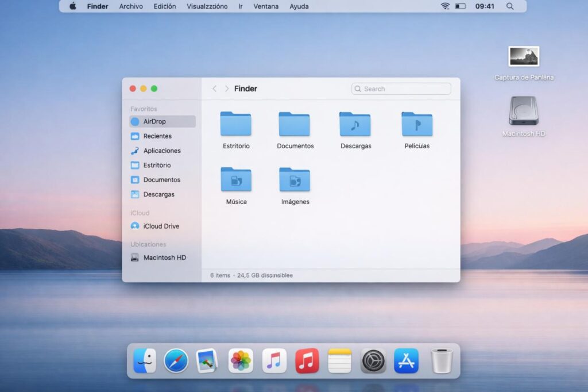Open the Música folder icon
The image size is (588, 392).
pyautogui.click(x=236, y=179)
